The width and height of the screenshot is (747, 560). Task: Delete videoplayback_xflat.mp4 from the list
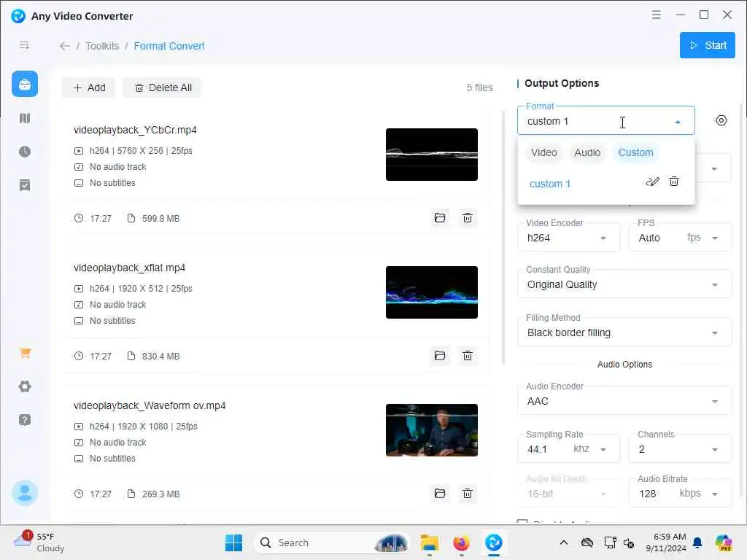pyautogui.click(x=468, y=356)
